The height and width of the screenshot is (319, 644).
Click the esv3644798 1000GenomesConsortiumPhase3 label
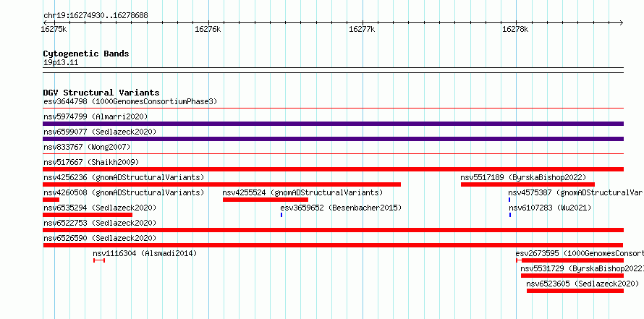130,101
